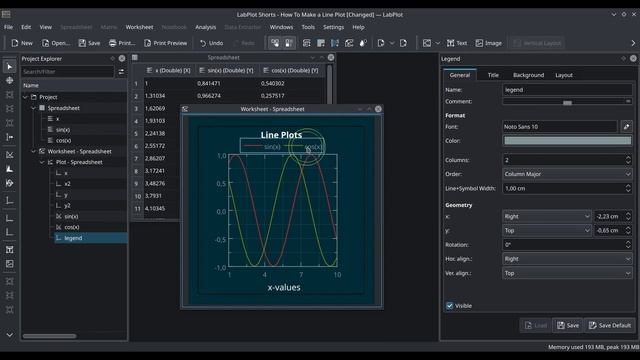This screenshot has height=360, width=640.
Task: Select the General tab in Legend panel
Action: pos(460,75)
